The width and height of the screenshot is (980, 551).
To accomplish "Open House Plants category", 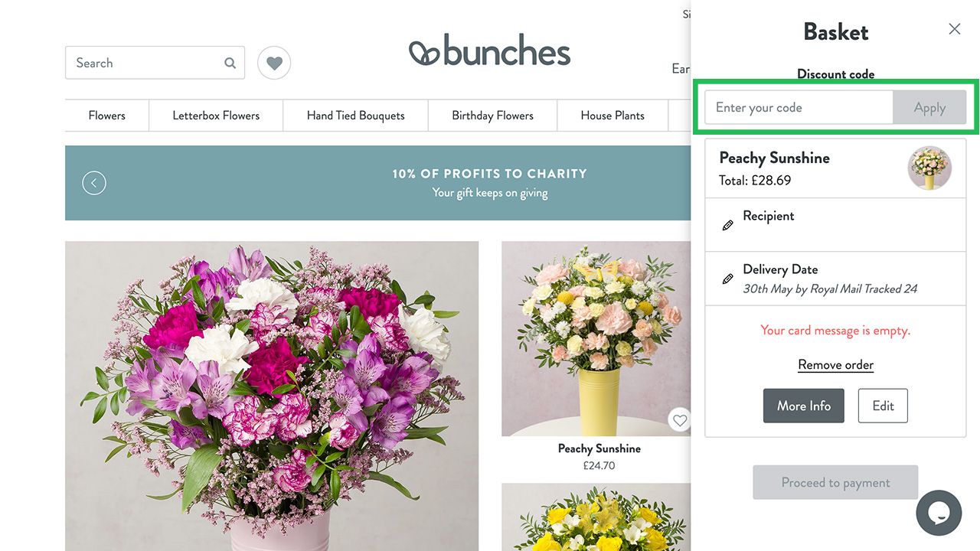I will click(x=612, y=116).
